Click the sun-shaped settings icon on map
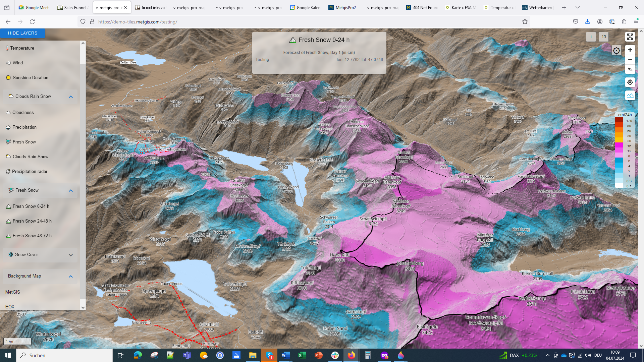 pos(616,51)
